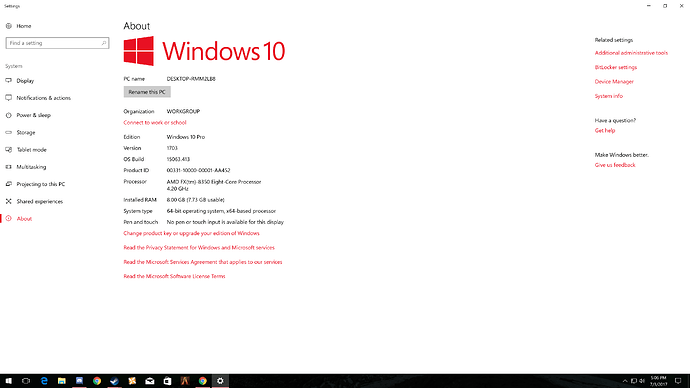Open the Display settings page
The width and height of the screenshot is (690, 388).
[25, 81]
